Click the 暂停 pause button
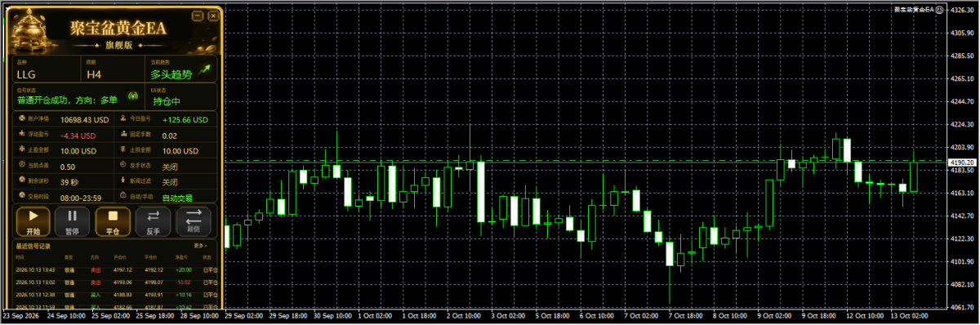The width and height of the screenshot is (980, 325). tap(73, 221)
